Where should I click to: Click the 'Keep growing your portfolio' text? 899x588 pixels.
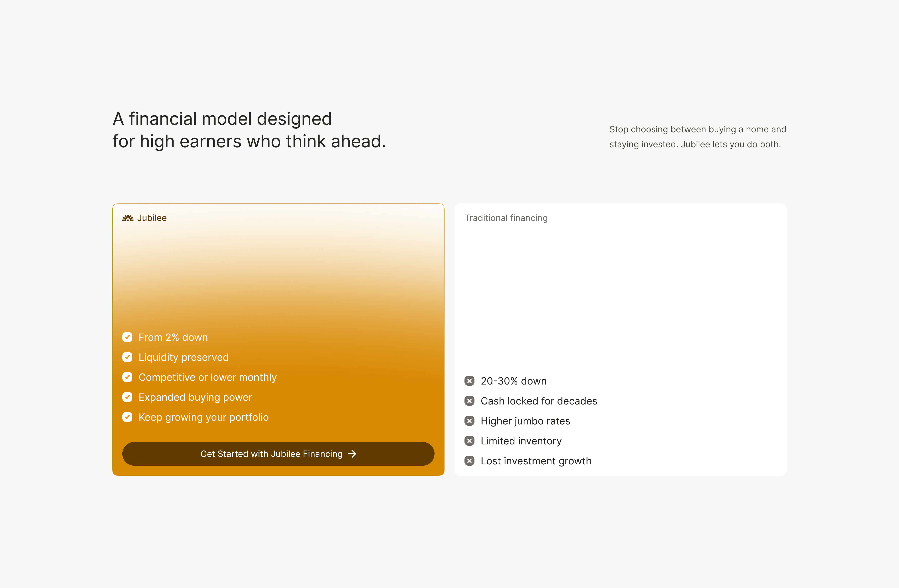tap(204, 417)
